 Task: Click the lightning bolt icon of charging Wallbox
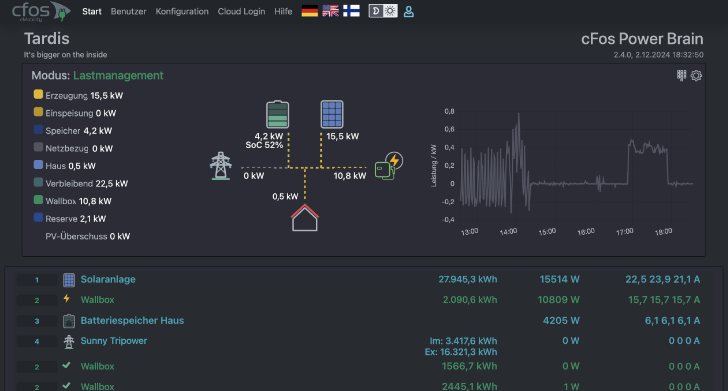click(67, 299)
